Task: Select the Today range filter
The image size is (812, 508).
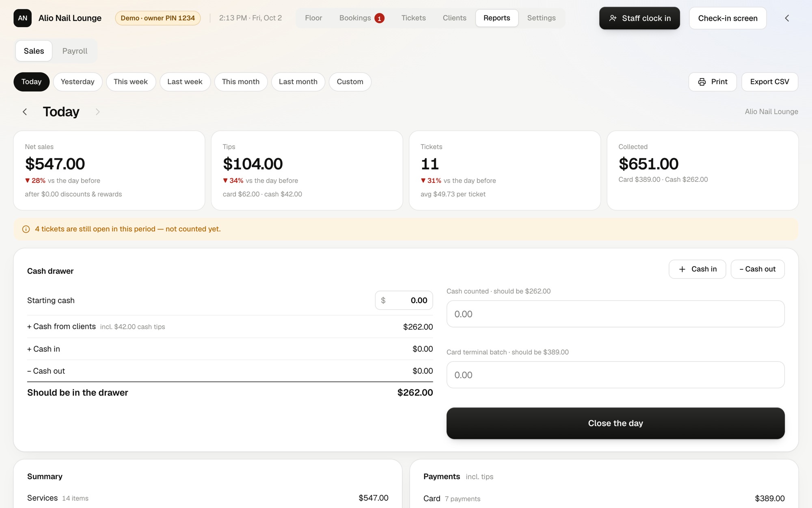Action: pyautogui.click(x=31, y=82)
